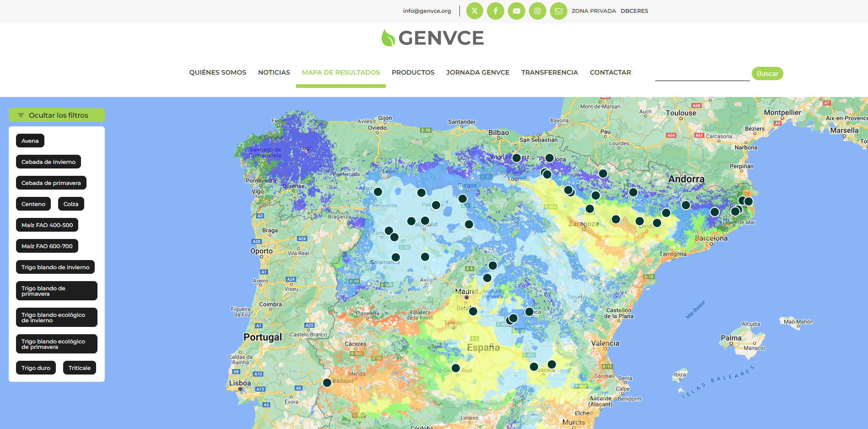Open the Instagram profile icon

click(x=538, y=11)
